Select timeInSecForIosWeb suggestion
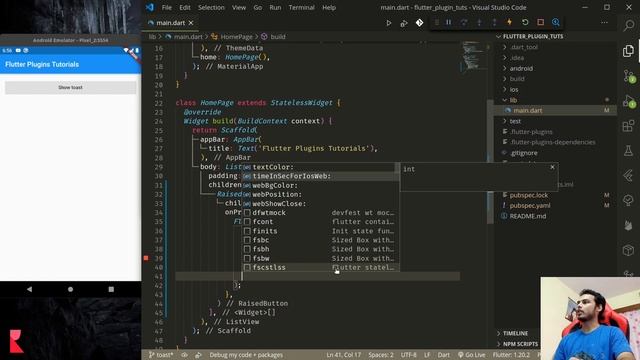The height and width of the screenshot is (360, 640). (321, 176)
